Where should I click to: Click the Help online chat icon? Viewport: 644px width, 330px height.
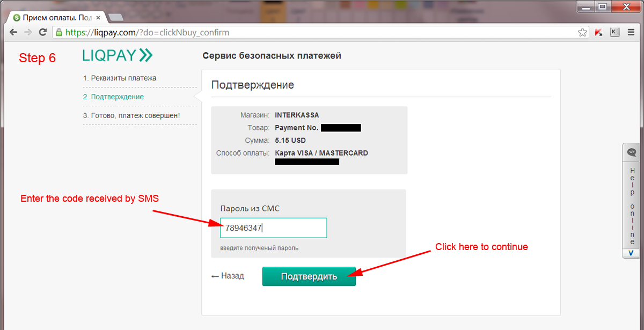tap(631, 152)
